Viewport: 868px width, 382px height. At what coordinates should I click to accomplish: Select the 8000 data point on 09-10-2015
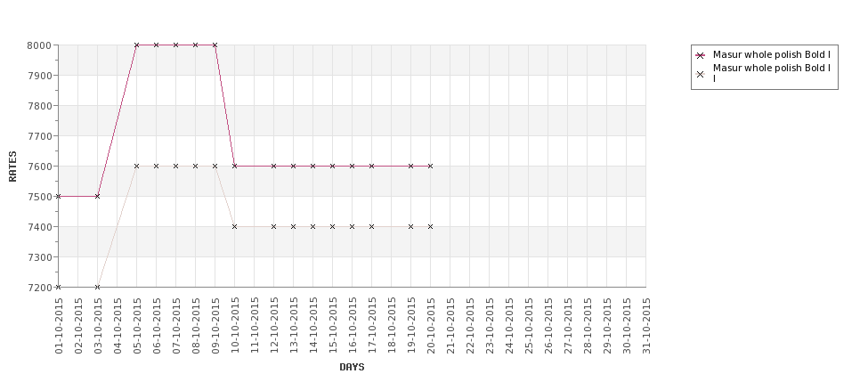click(215, 45)
